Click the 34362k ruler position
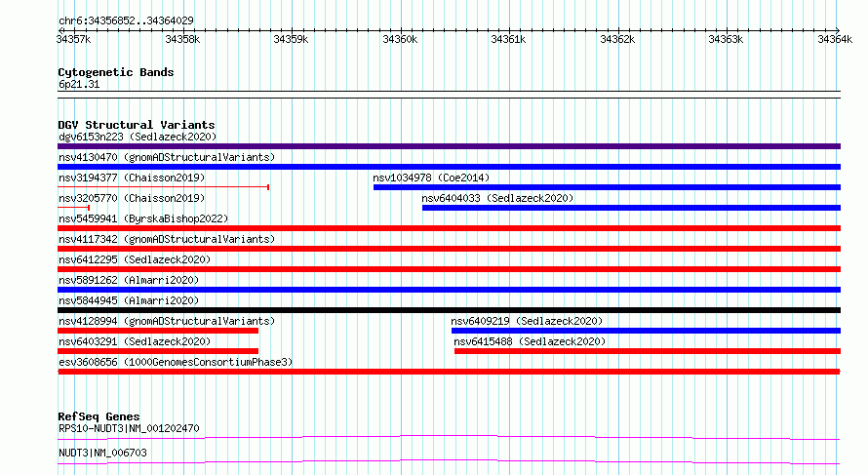868x475 pixels. [x=617, y=39]
